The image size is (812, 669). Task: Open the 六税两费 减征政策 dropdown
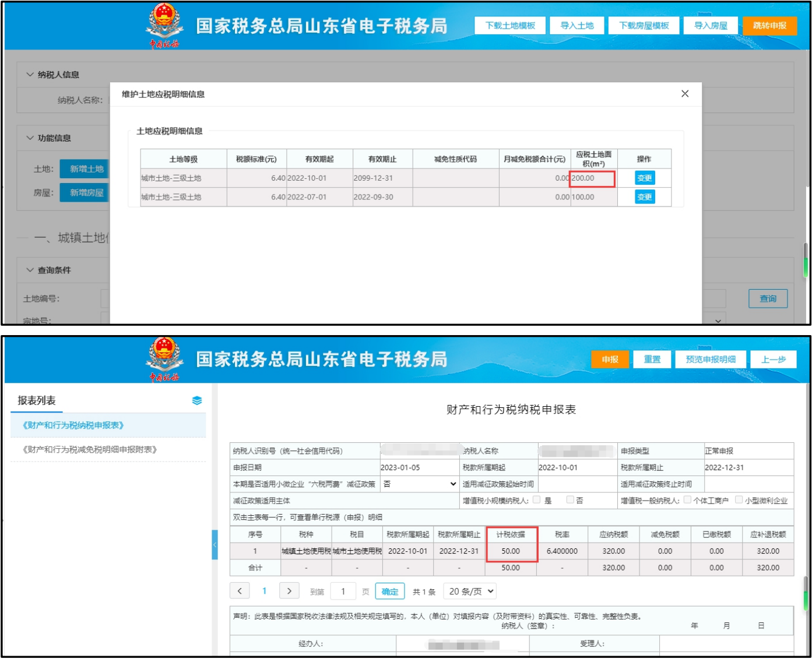pyautogui.click(x=420, y=484)
